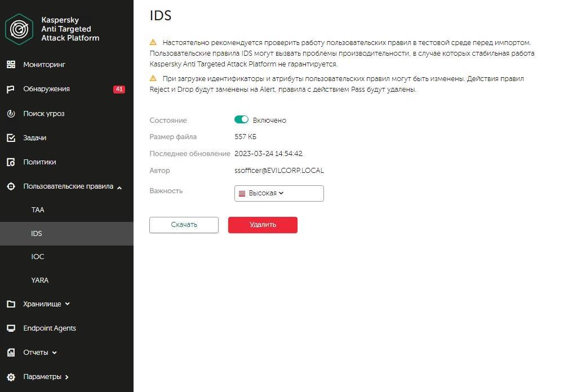
Task: Open the Параметры menu item
Action: [x=42, y=377]
